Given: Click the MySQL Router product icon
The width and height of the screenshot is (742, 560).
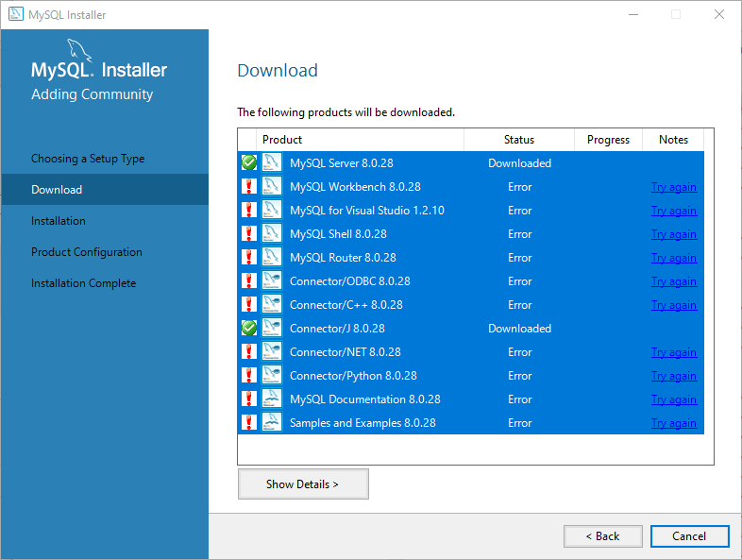Looking at the screenshot, I should point(272,257).
